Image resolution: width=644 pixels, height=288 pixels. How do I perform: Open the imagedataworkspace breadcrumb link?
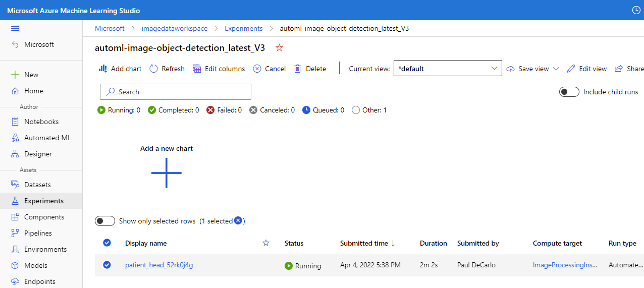click(x=175, y=28)
